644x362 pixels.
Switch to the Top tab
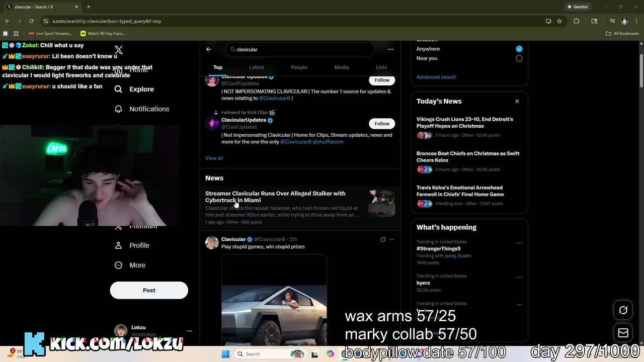coord(218,67)
